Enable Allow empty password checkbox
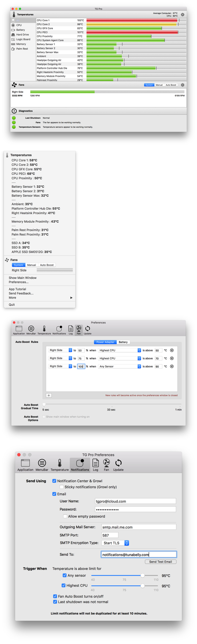The width and height of the screenshot is (197, 644). click(x=65, y=516)
